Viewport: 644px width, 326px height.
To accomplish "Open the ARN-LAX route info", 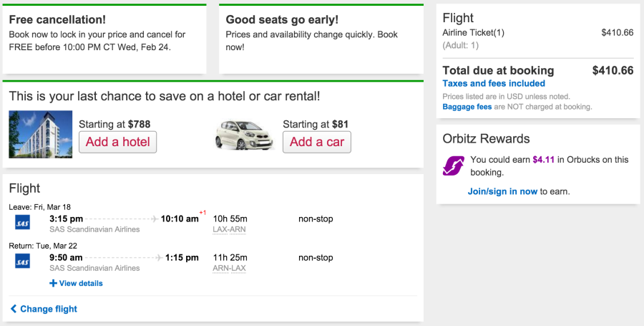I will pyautogui.click(x=230, y=268).
